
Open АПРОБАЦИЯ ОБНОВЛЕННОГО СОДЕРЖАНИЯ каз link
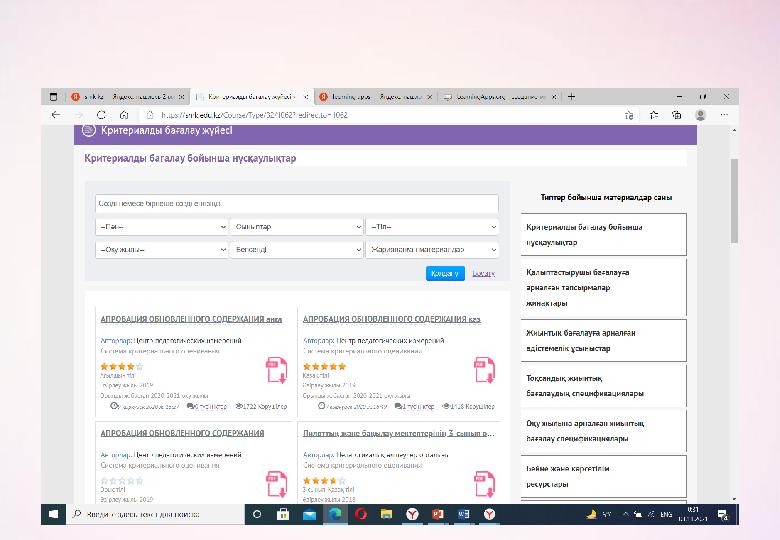(391, 319)
